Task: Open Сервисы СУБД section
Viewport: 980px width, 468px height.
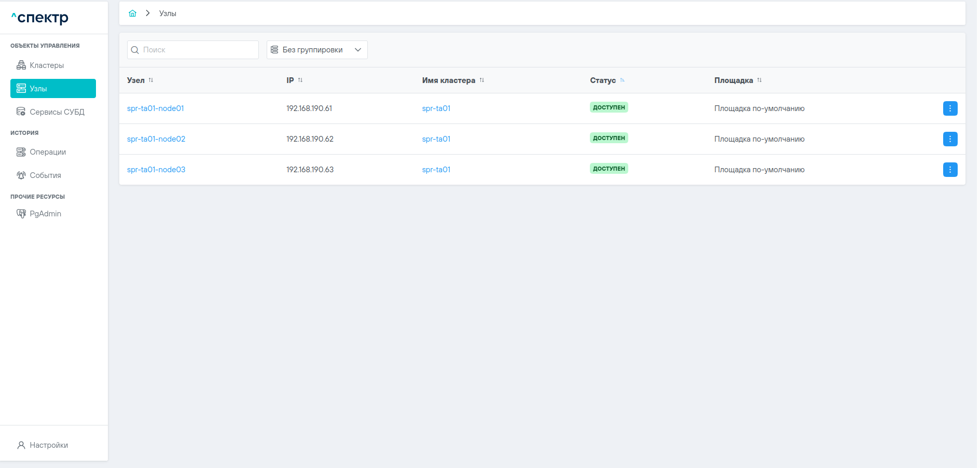Action: [x=57, y=112]
